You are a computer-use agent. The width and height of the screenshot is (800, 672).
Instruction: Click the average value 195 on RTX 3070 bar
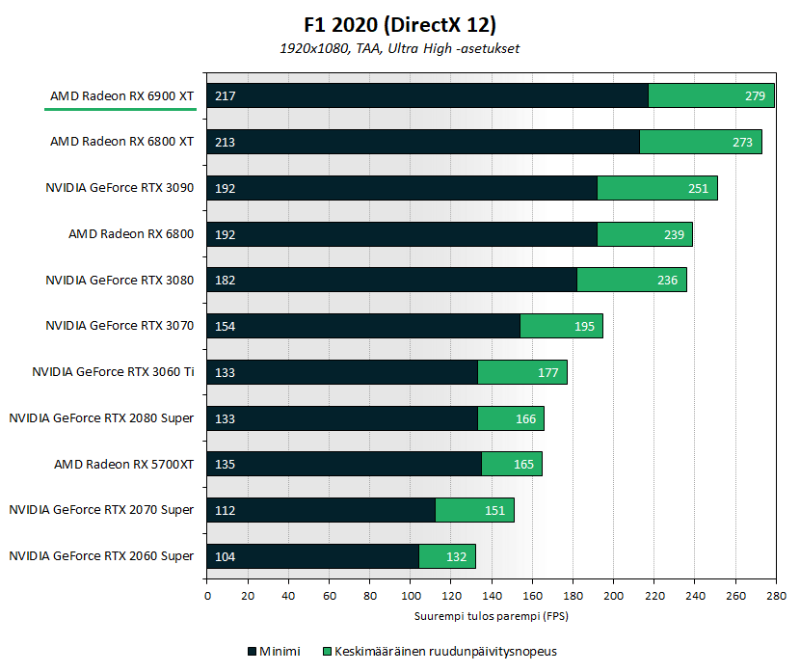585,327
